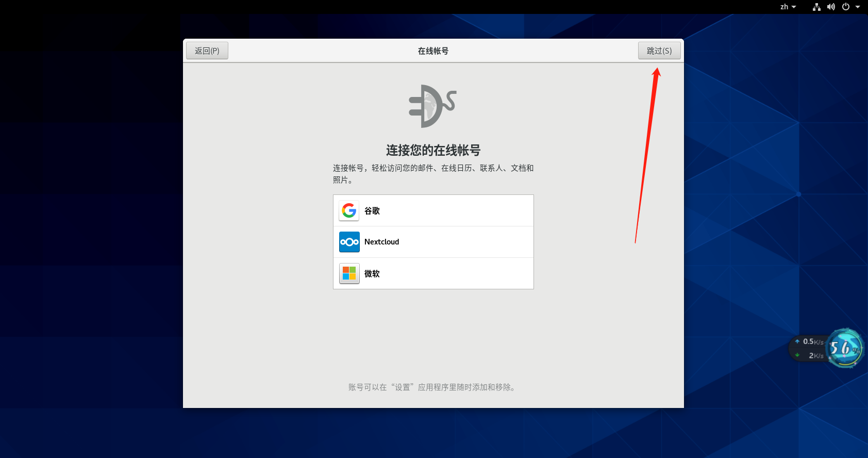Click the Skip button 跳过(S)

tap(659, 51)
